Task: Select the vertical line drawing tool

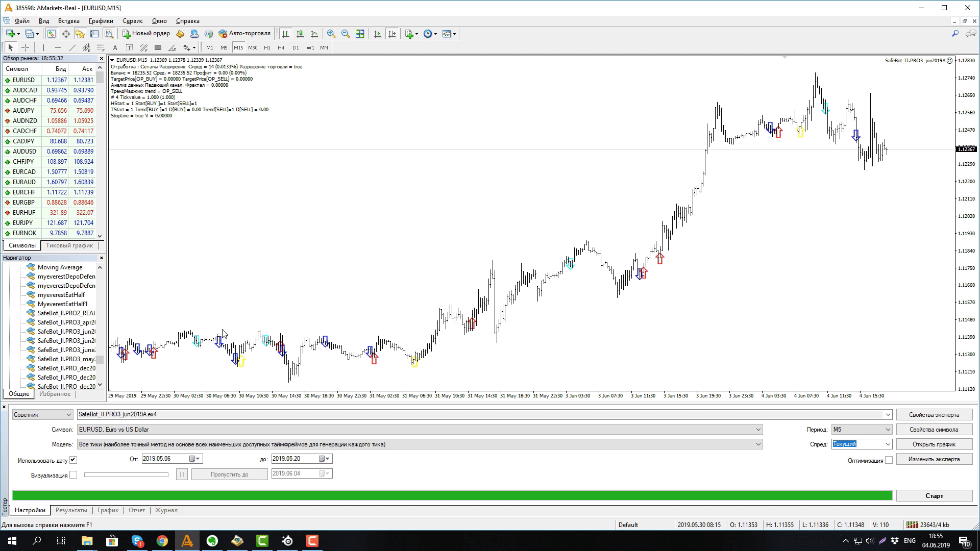Action: tap(44, 47)
